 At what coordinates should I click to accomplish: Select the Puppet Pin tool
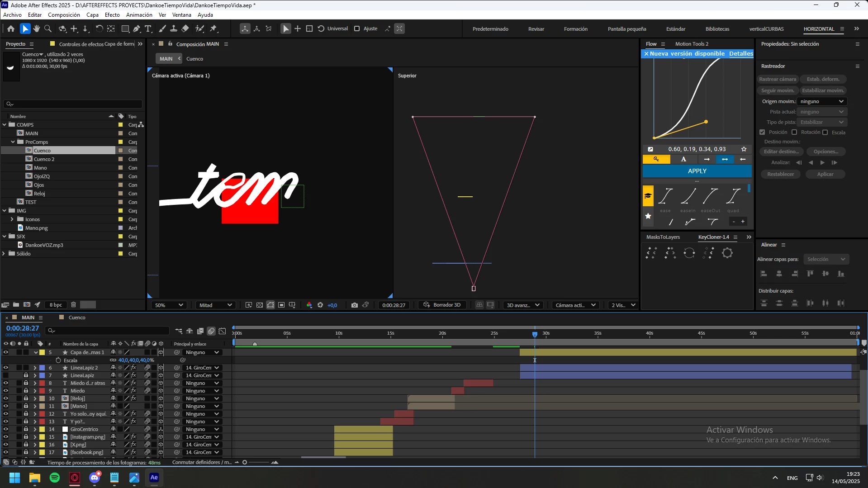[x=214, y=28]
